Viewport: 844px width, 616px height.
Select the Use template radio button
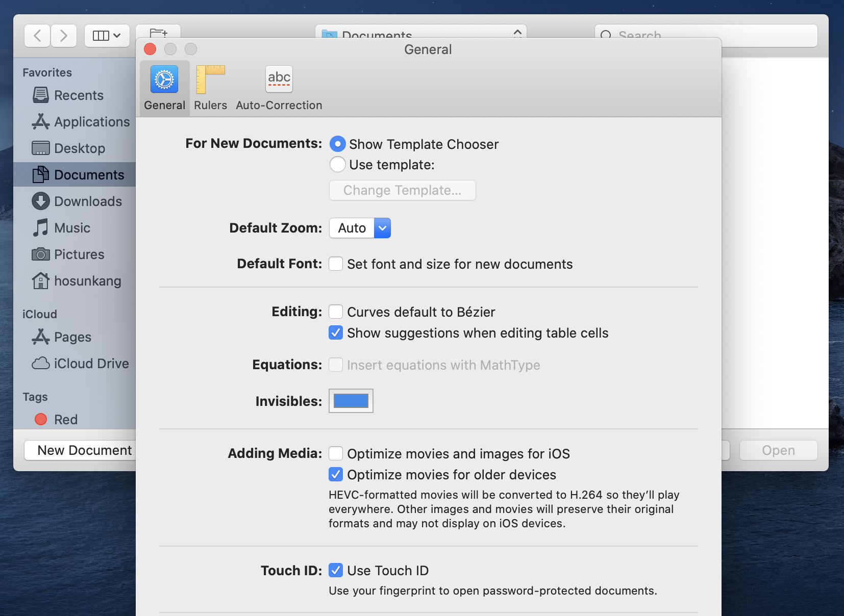point(337,165)
